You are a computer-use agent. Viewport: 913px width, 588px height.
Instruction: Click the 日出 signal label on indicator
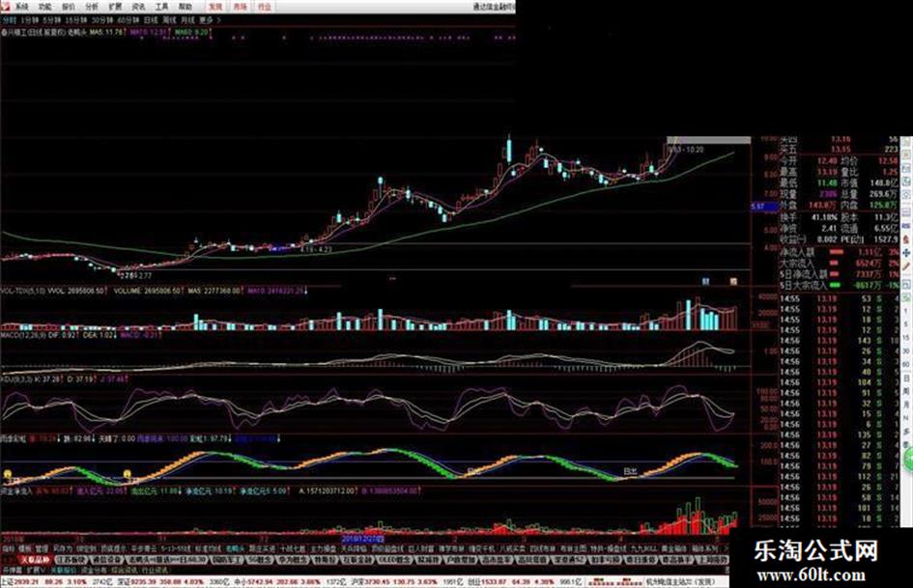click(x=629, y=471)
